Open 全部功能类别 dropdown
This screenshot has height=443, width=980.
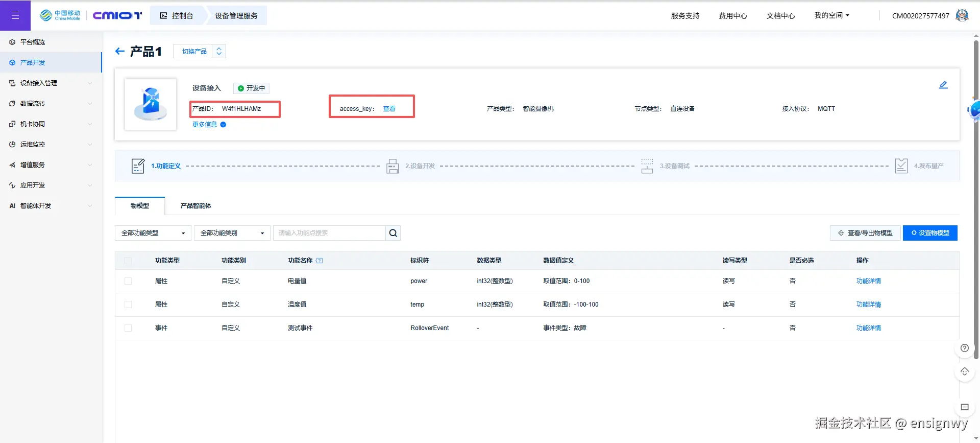(232, 233)
